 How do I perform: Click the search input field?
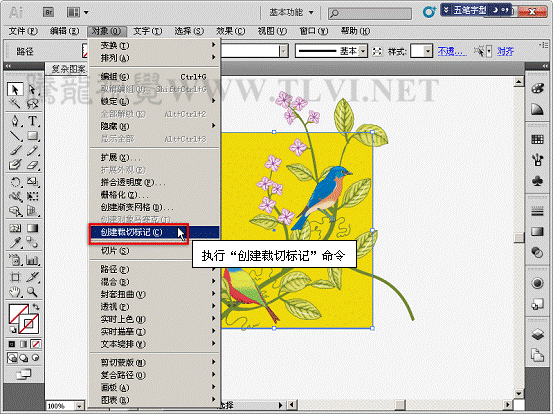coord(370,13)
